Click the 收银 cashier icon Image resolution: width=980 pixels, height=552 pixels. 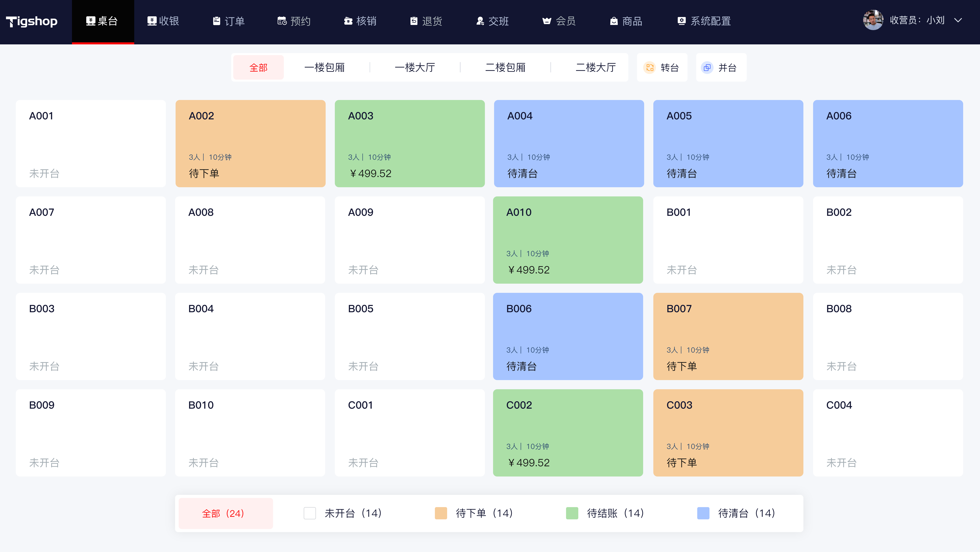click(152, 21)
